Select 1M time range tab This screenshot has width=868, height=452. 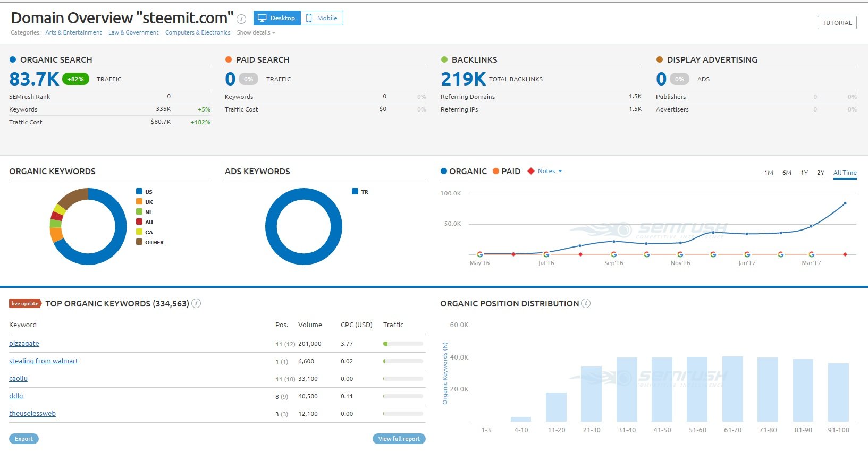click(x=769, y=173)
